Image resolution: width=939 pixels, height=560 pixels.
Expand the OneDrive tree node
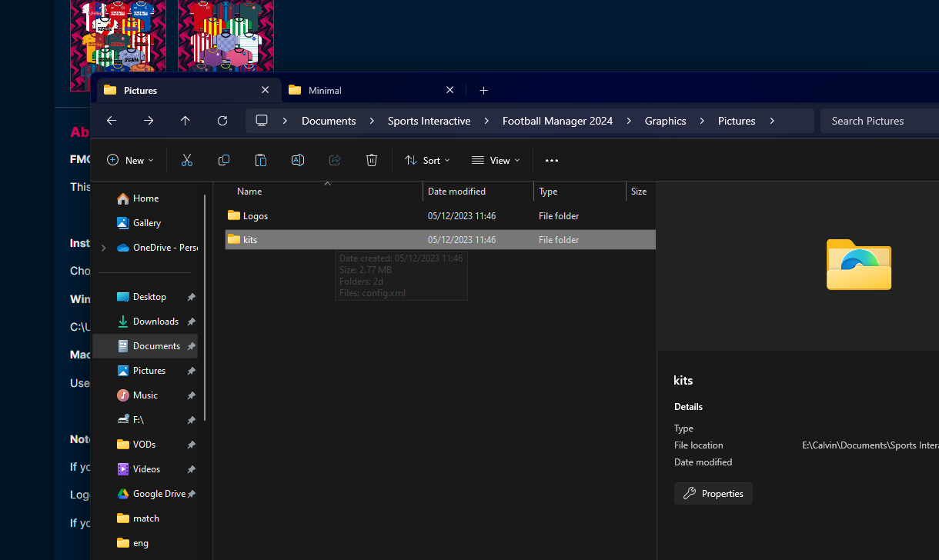point(103,248)
